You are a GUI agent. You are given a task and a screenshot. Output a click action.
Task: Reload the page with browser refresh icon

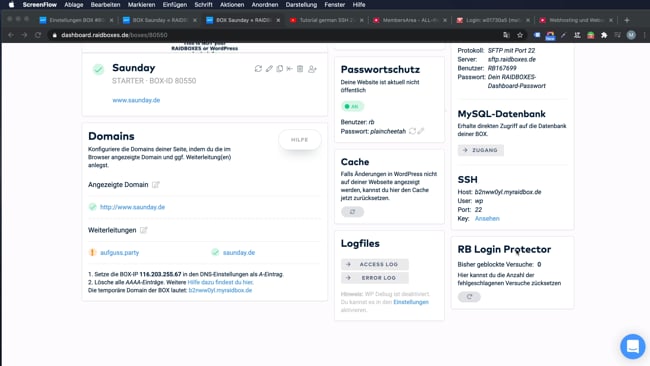click(x=38, y=35)
